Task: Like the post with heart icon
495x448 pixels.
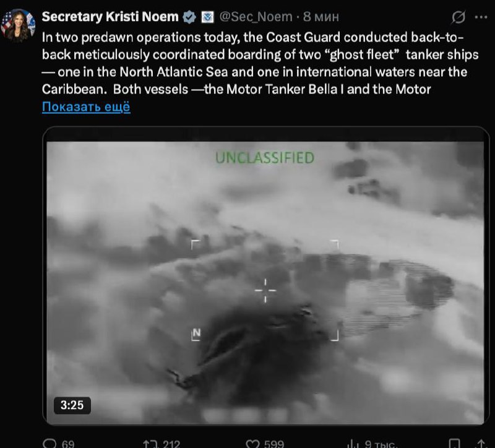Action: 252,444
